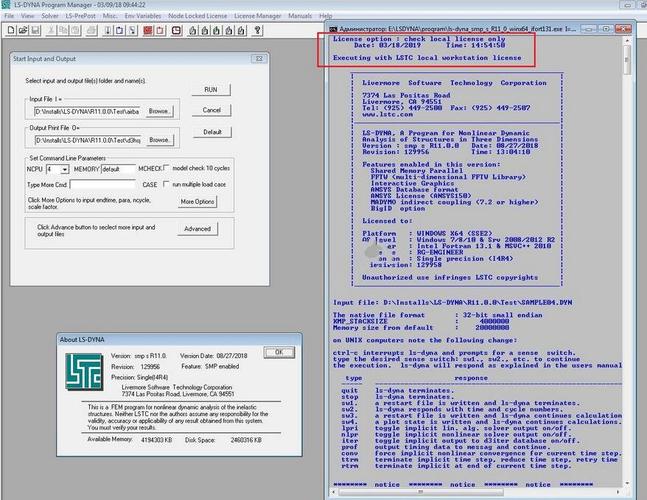
Task: Click the LS-DYNA Program Manager title bar icon
Action: click(x=5, y=5)
